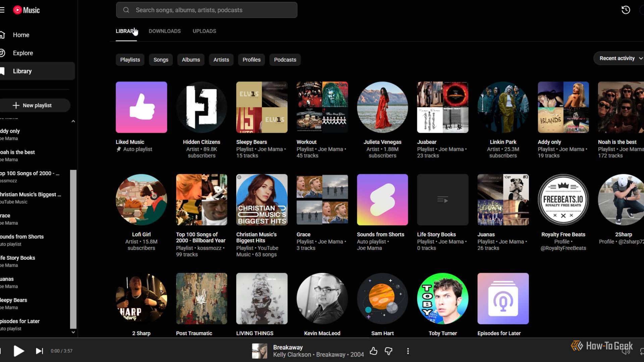This screenshot has width=644, height=362.
Task: Filter library by Profiles chip
Action: (252, 60)
